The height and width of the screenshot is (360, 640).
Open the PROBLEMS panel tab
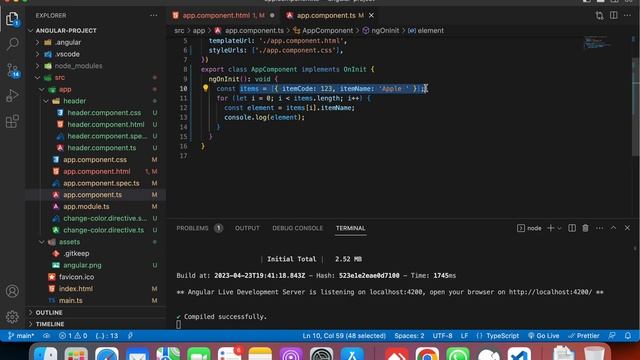coord(199,228)
